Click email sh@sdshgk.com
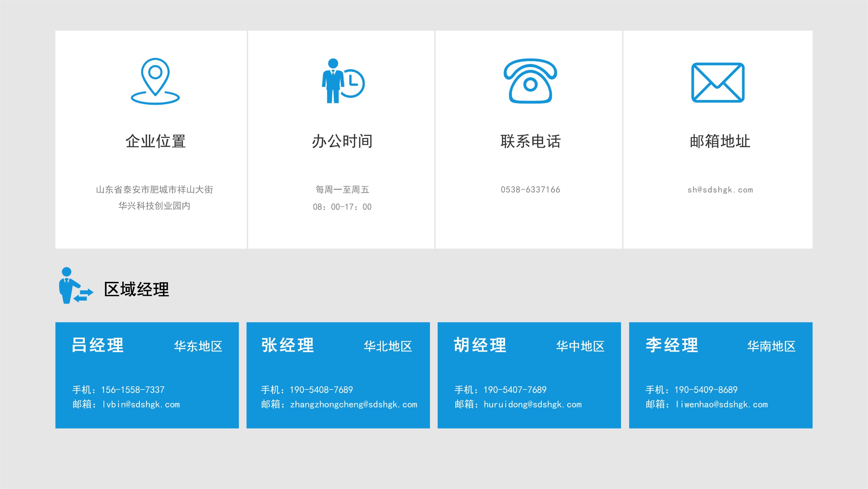 tap(720, 190)
